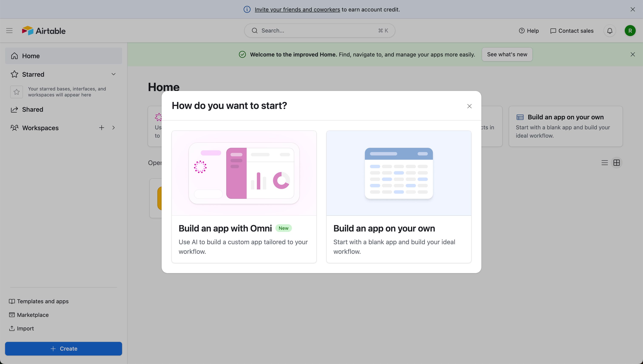Toggle the sidebar hamburger menu
This screenshot has width=643, height=364.
coord(9,31)
